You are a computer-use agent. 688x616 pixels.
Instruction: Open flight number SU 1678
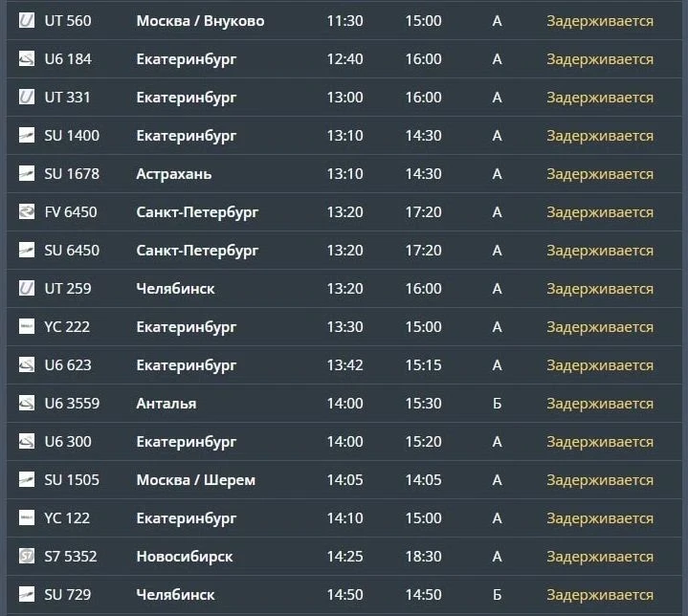point(72,174)
